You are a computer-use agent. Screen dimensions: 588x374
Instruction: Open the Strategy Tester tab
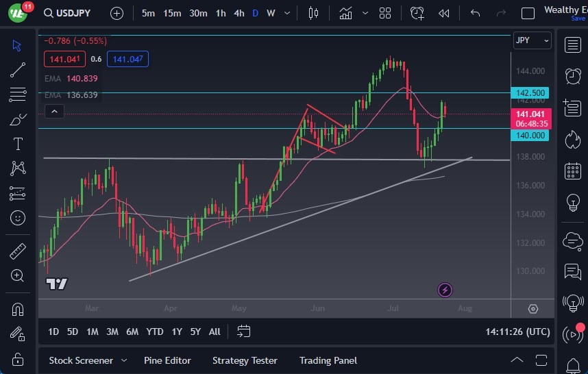pos(245,360)
